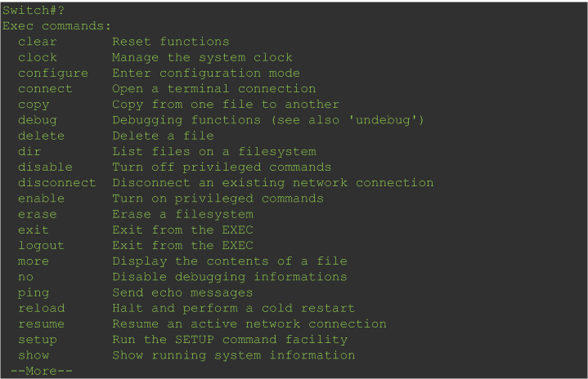Click the 'reload' command entry

[x=42, y=308]
